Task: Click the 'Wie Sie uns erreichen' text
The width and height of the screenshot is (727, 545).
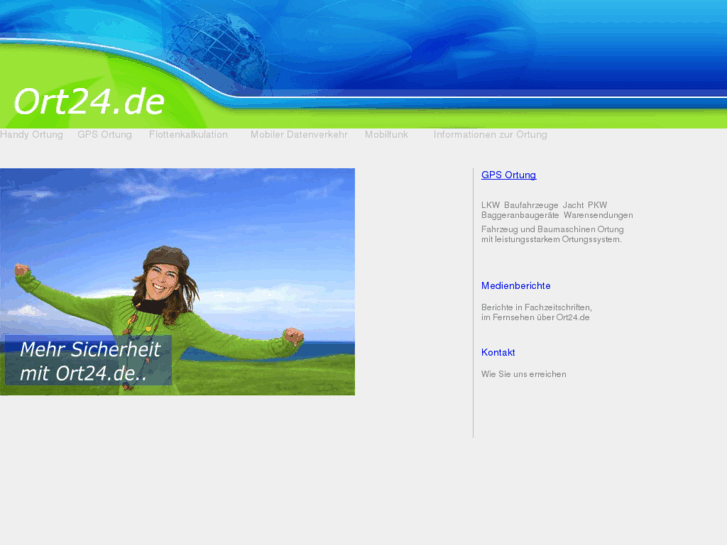Action: (x=523, y=374)
